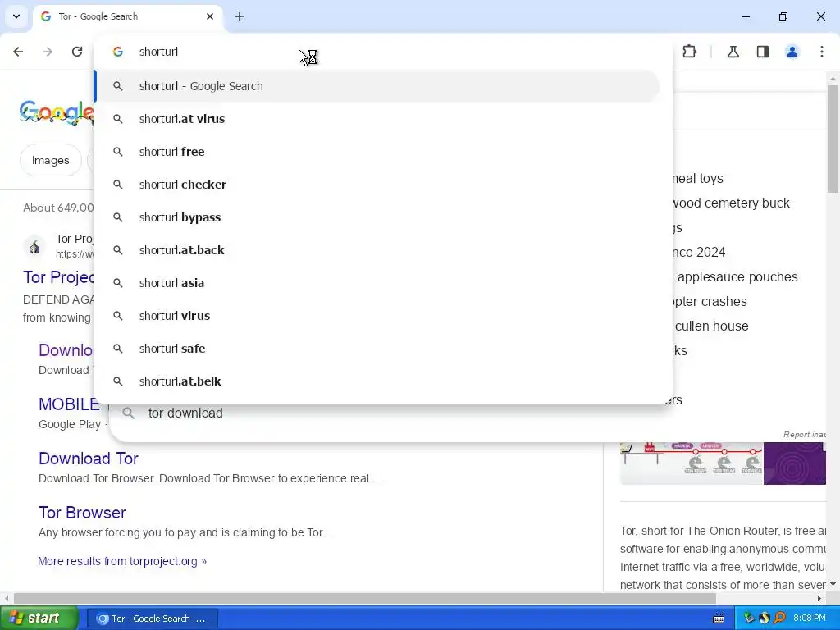
Task: Click the purple Tor logo thumbnail
Action: click(794, 463)
